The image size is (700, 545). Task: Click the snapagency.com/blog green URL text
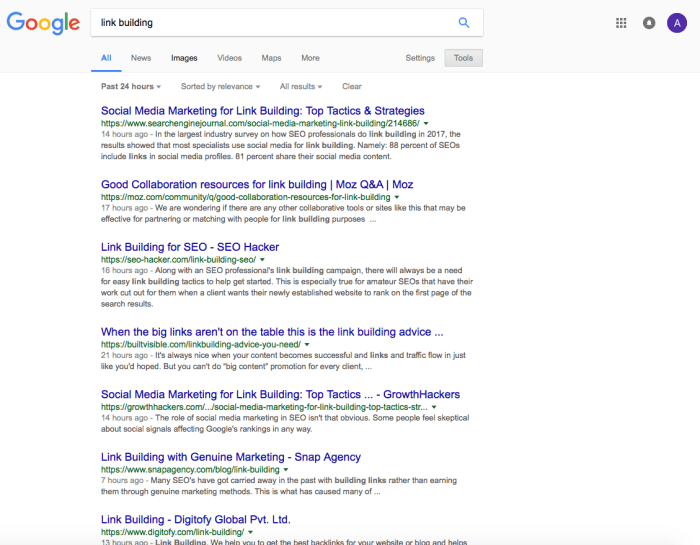pos(190,469)
